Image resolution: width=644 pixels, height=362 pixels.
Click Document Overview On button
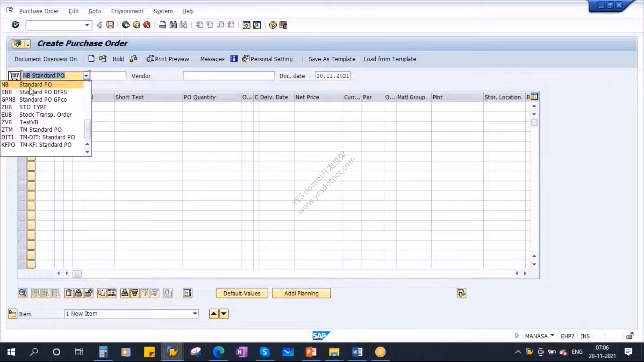point(46,59)
